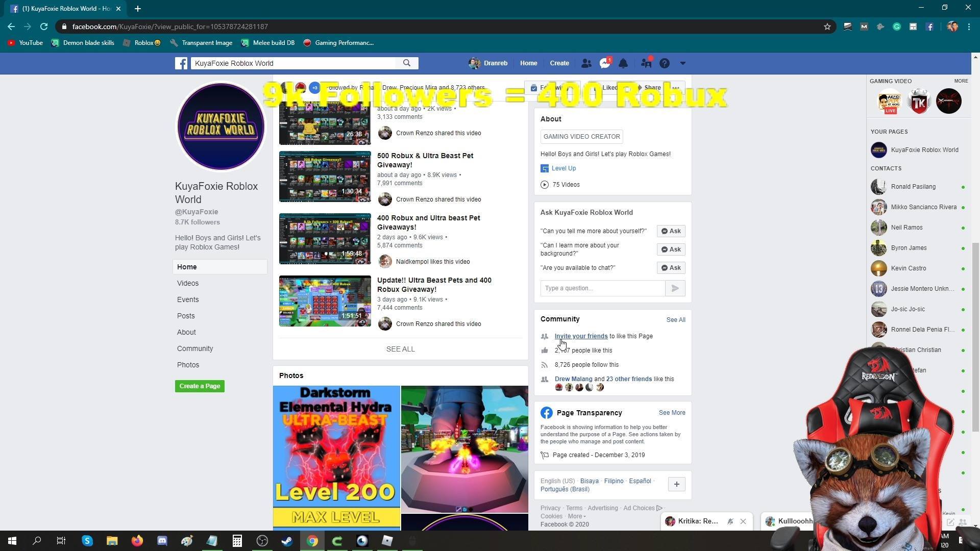Mute the Kritika chat tab conversation

(x=730, y=521)
